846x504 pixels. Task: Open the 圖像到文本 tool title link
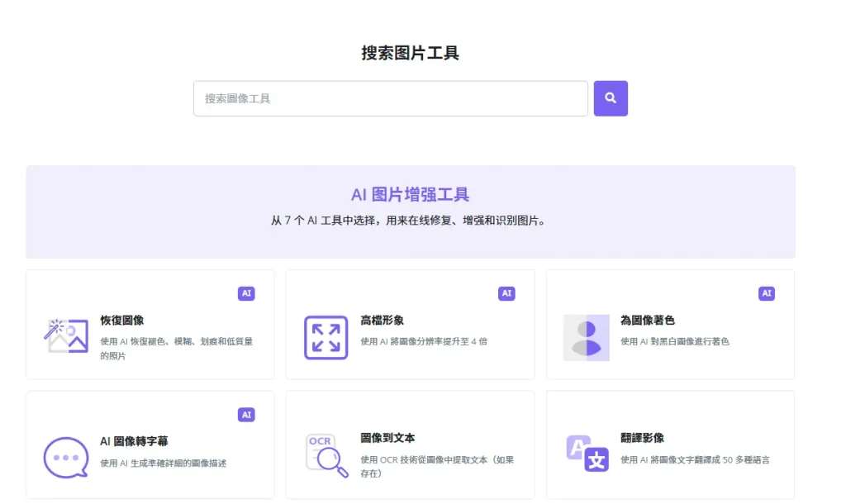(x=387, y=438)
